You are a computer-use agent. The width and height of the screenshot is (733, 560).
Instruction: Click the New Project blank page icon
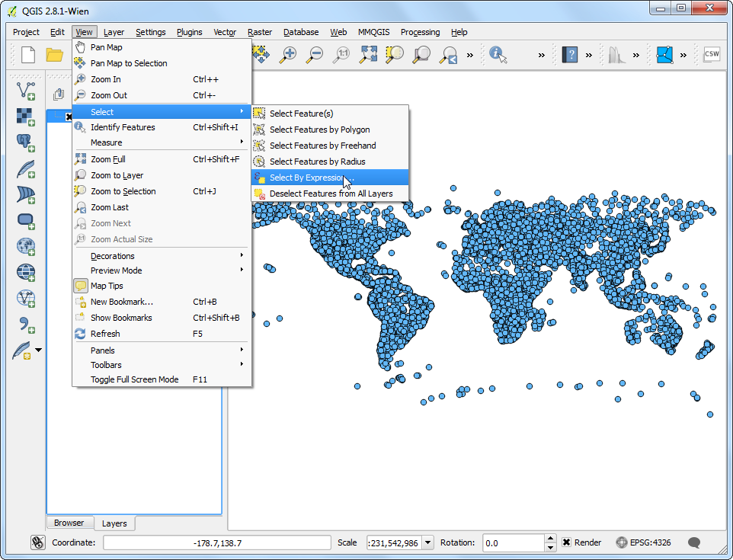pyautogui.click(x=28, y=54)
